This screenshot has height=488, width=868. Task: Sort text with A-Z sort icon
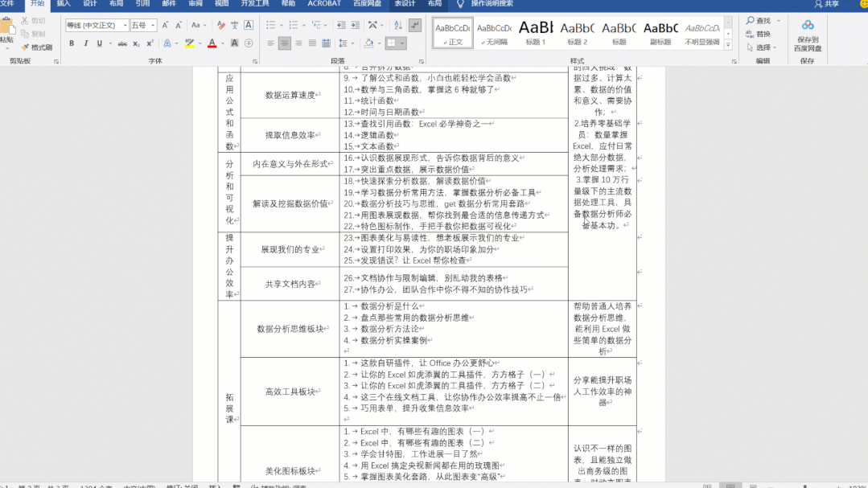click(398, 26)
